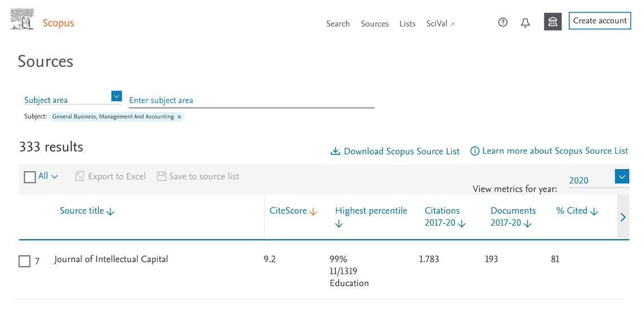Click the 2020 year value

pos(578,180)
